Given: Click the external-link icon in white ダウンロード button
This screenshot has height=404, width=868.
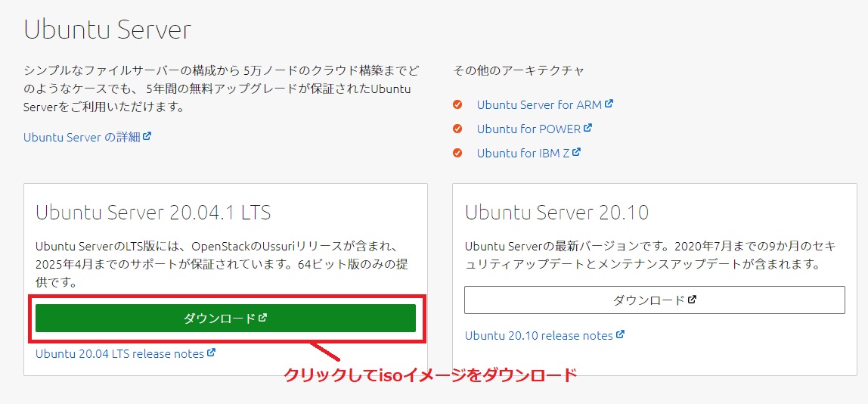Looking at the screenshot, I should click(692, 300).
